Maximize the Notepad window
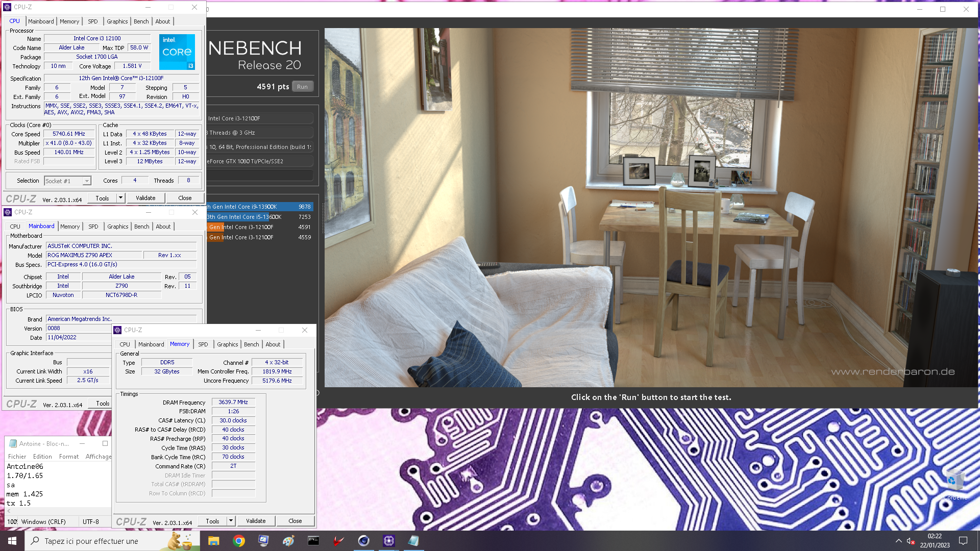This screenshot has height=551, width=980. coord(105,443)
